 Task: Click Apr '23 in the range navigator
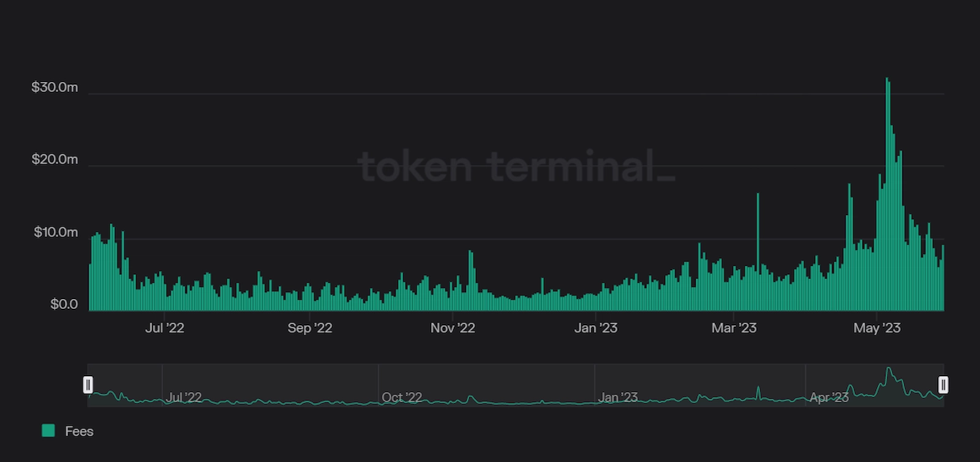click(x=829, y=397)
